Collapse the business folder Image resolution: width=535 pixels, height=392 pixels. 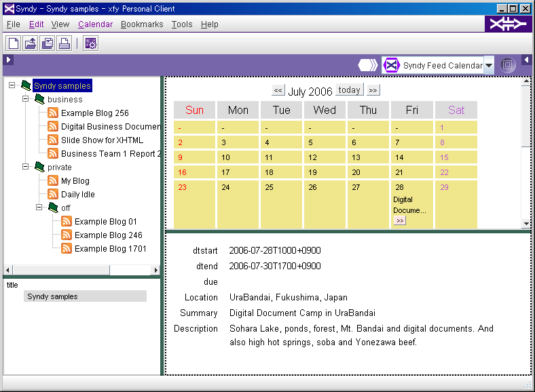tap(26, 99)
